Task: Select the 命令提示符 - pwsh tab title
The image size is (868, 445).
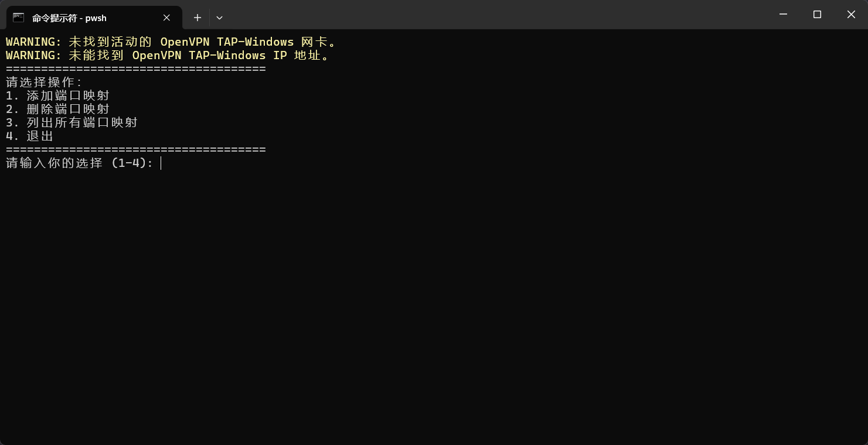Action: coord(69,18)
